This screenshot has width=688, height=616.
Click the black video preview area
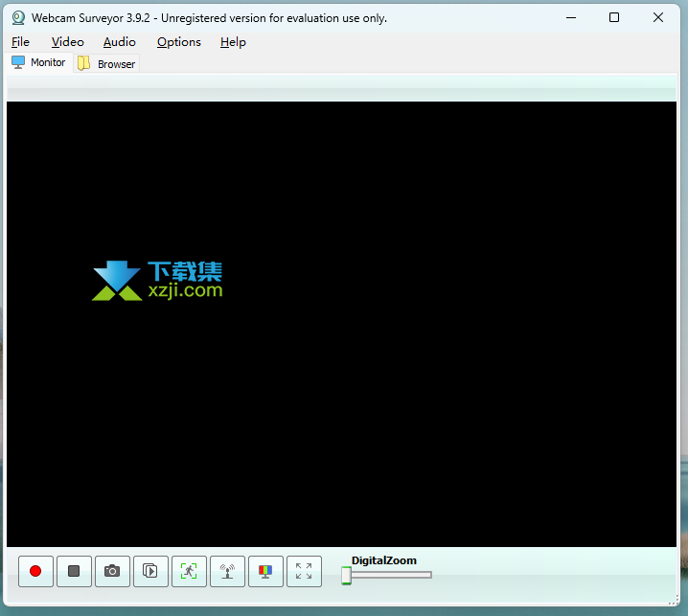341,324
